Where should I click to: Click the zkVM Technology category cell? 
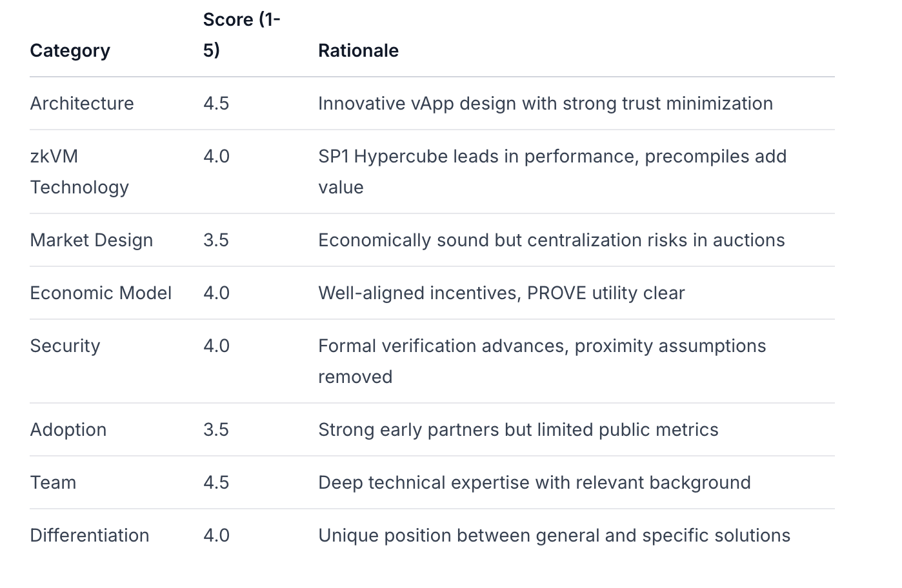[79, 171]
